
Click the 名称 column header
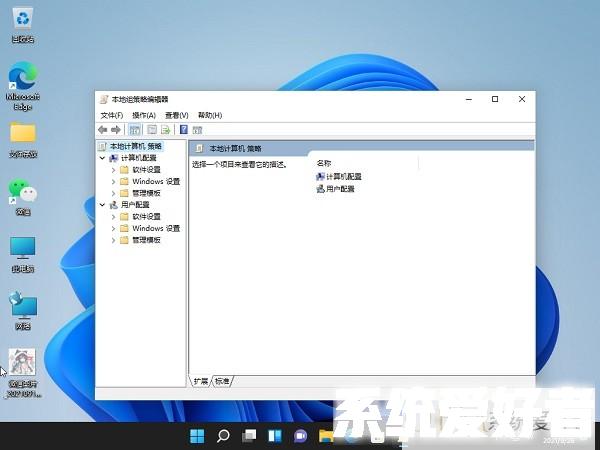pyautogui.click(x=324, y=162)
